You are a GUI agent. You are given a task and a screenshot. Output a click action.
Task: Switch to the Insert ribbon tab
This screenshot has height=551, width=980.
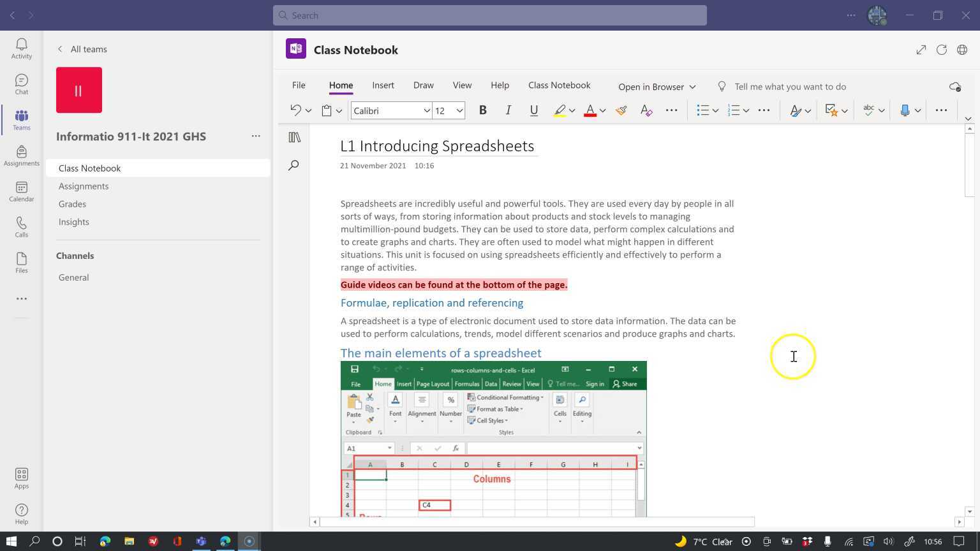pos(383,85)
